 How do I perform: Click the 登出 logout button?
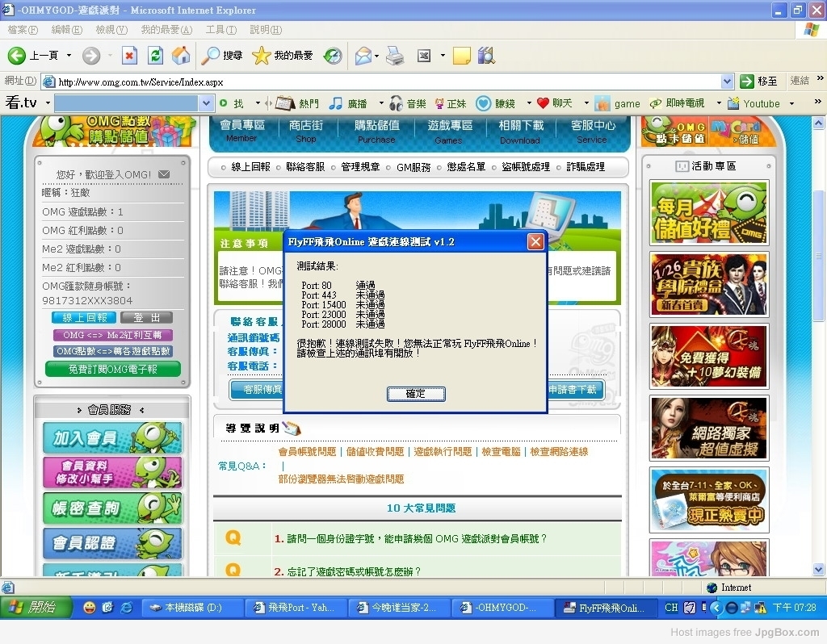[x=147, y=318]
